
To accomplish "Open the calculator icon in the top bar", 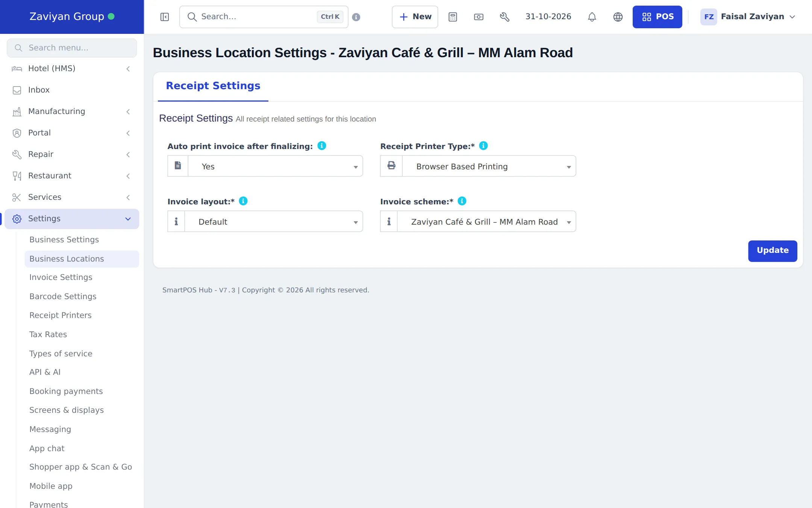I will click(453, 17).
